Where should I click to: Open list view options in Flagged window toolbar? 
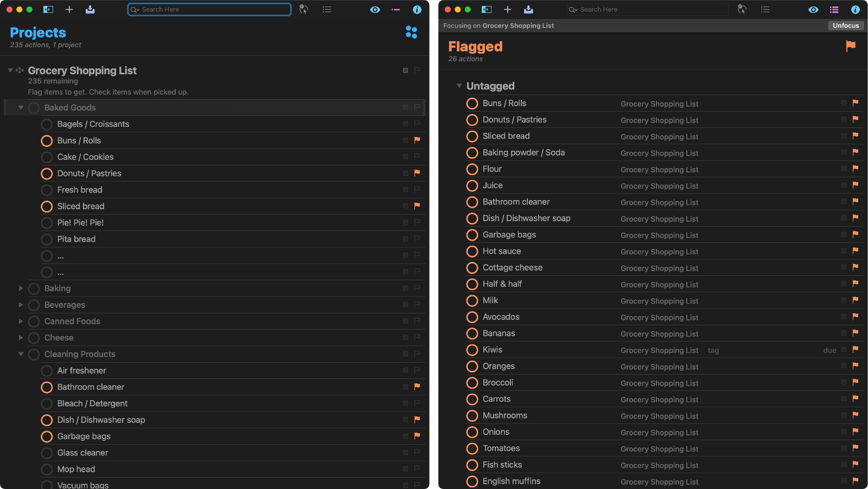tap(765, 9)
